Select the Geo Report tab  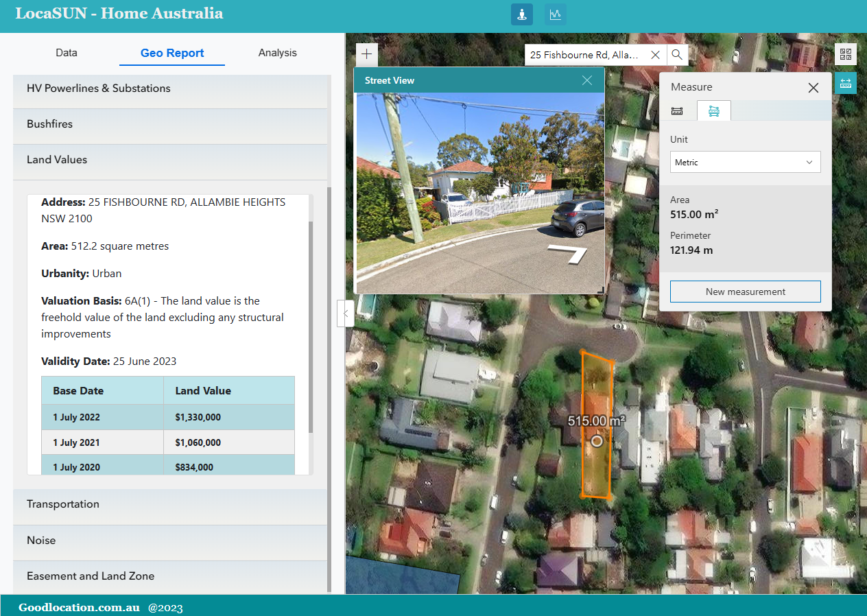coord(172,53)
